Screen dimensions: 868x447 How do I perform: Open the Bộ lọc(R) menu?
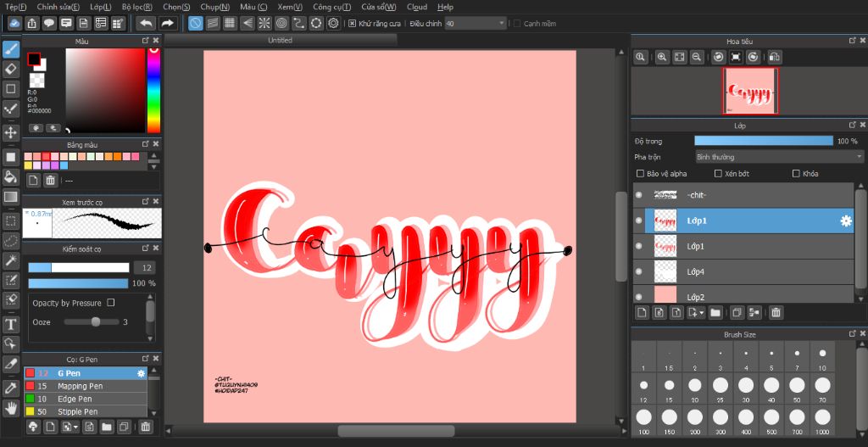pyautogui.click(x=136, y=7)
